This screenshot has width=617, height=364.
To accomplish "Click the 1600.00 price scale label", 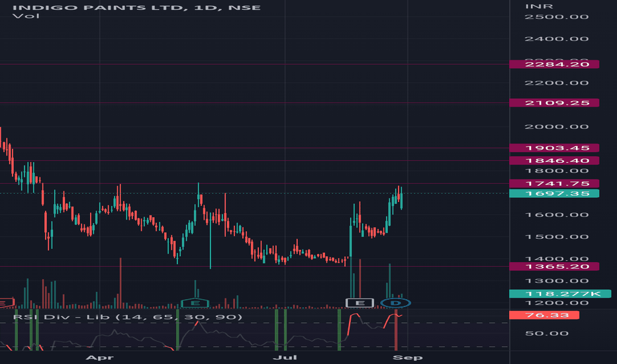I will [x=556, y=215].
